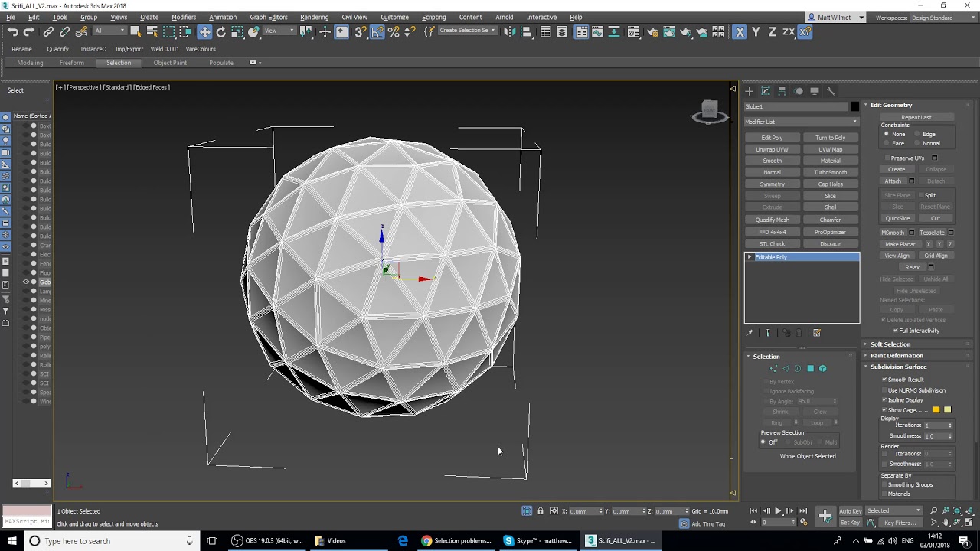Open Configure Modifier Sets icon
Image resolution: width=980 pixels, height=551 pixels.
pos(817,333)
